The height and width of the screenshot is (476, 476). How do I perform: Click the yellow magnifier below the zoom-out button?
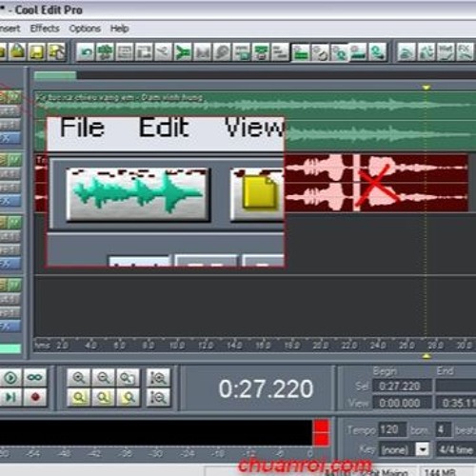104,397
